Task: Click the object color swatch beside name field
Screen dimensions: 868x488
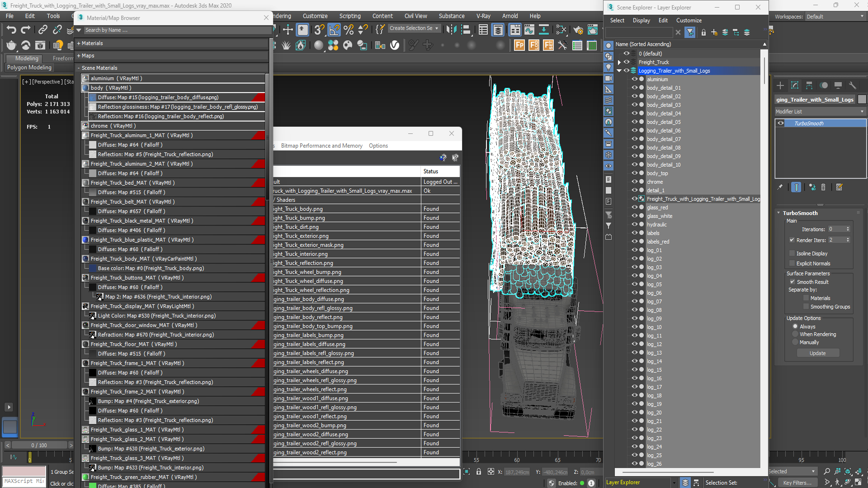Action: point(862,99)
